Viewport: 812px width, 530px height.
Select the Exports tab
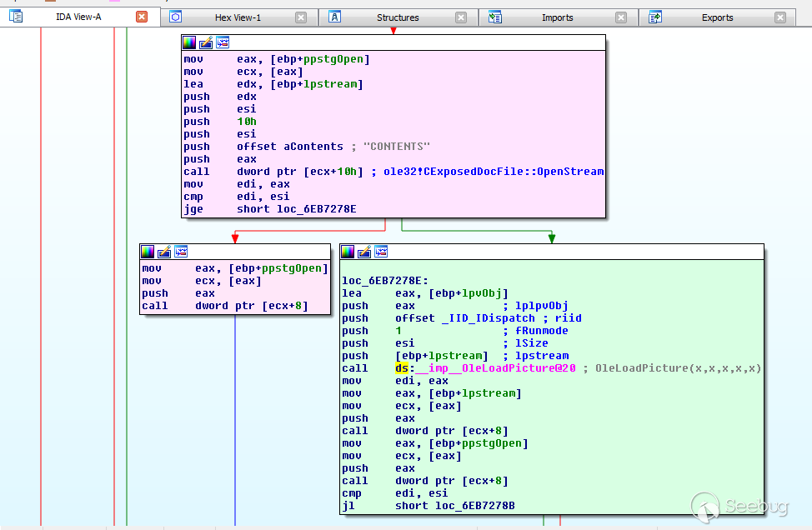(717, 17)
